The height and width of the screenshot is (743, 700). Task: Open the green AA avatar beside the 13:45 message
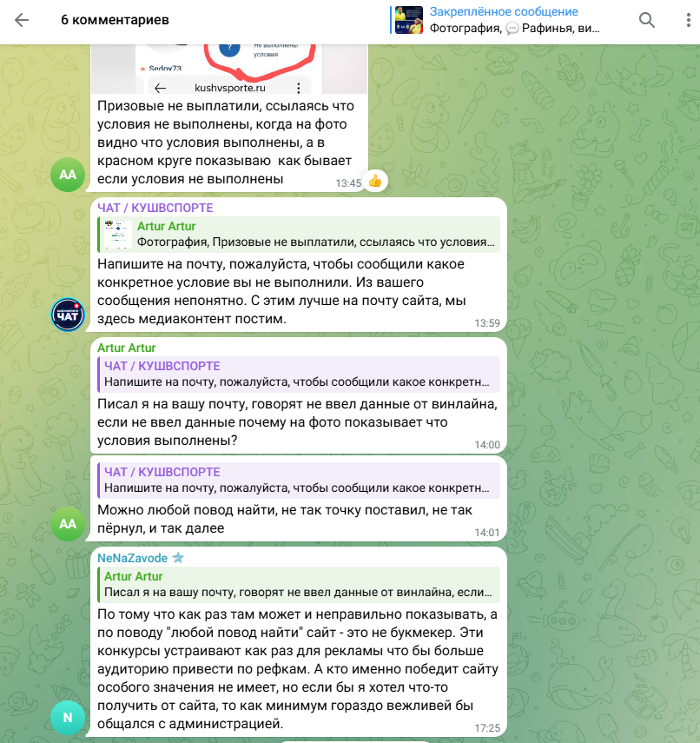pos(68,175)
